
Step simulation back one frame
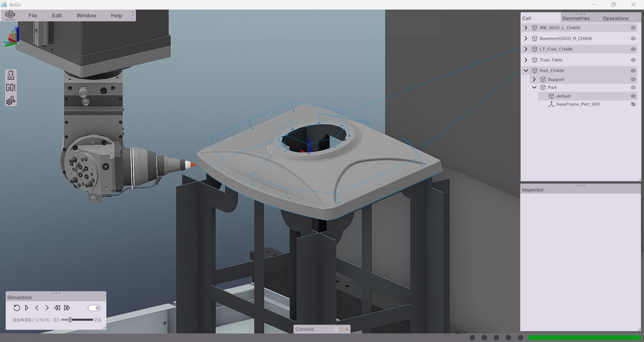click(37, 308)
